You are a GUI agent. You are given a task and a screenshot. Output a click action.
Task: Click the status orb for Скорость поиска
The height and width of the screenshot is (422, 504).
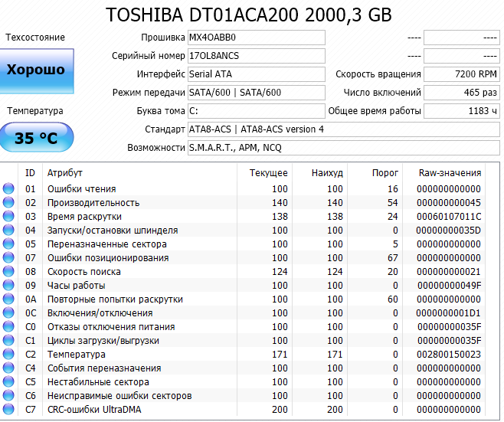[8, 271]
